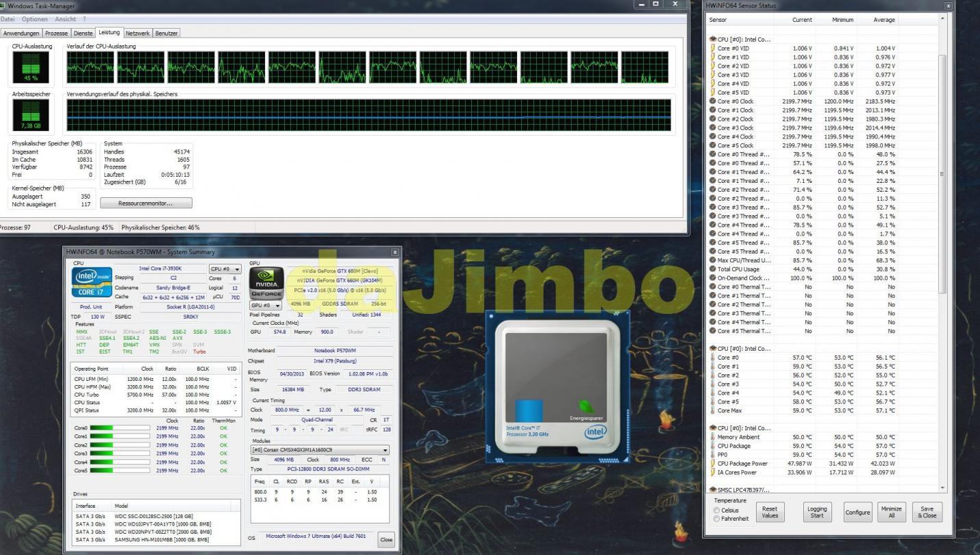980x555 pixels.
Task: Open the Ansicht menu in Task-Manager
Action: pos(66,19)
